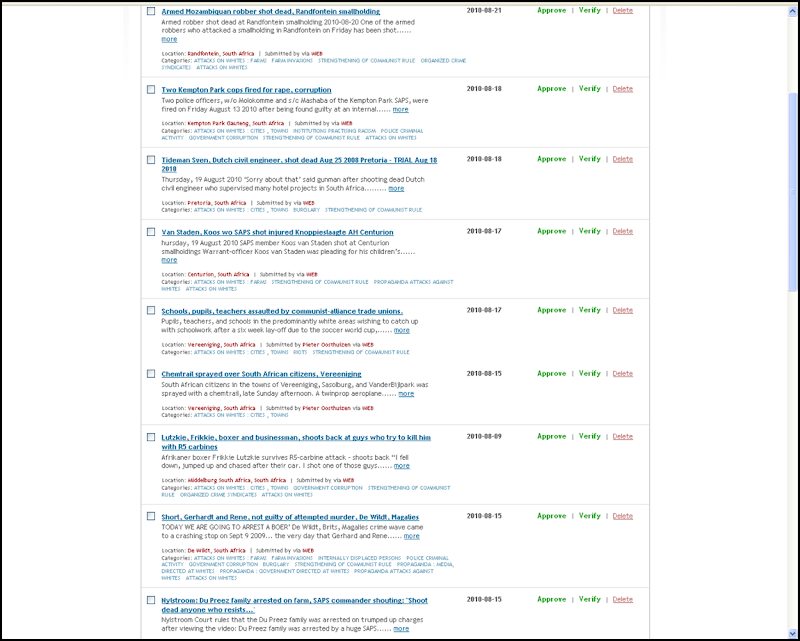Screen dimensions: 800x641
Task: Click the scrollbar up arrow
Action: click(793, 11)
